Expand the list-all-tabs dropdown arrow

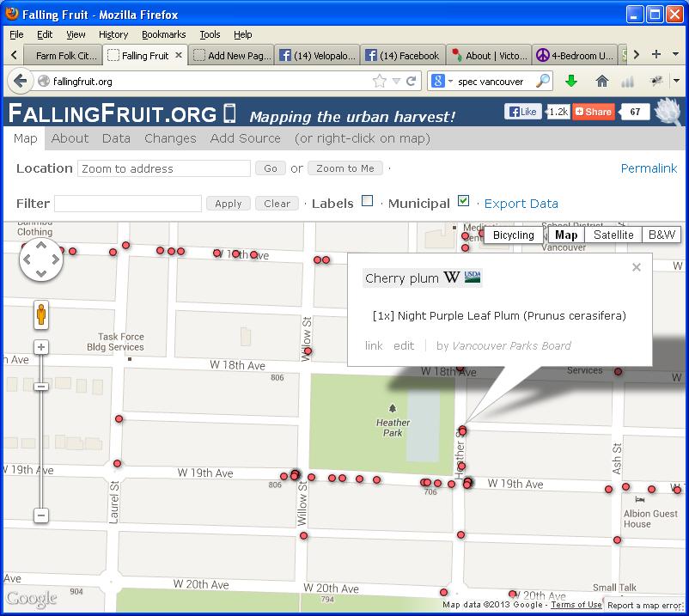click(676, 55)
